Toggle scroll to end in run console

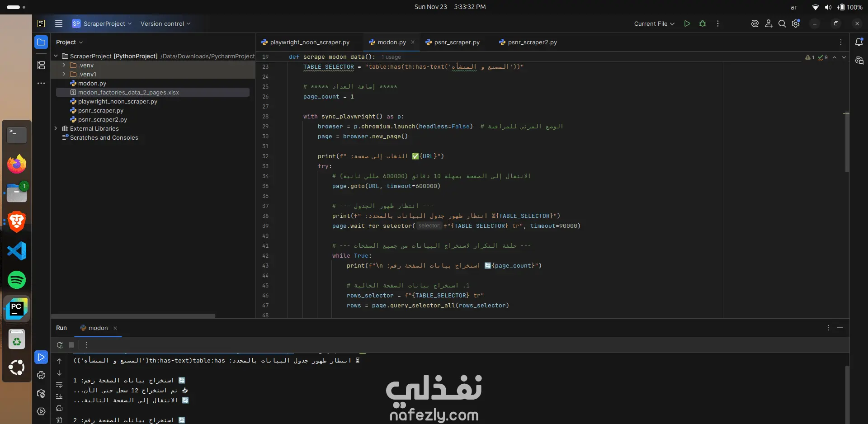[x=59, y=396]
